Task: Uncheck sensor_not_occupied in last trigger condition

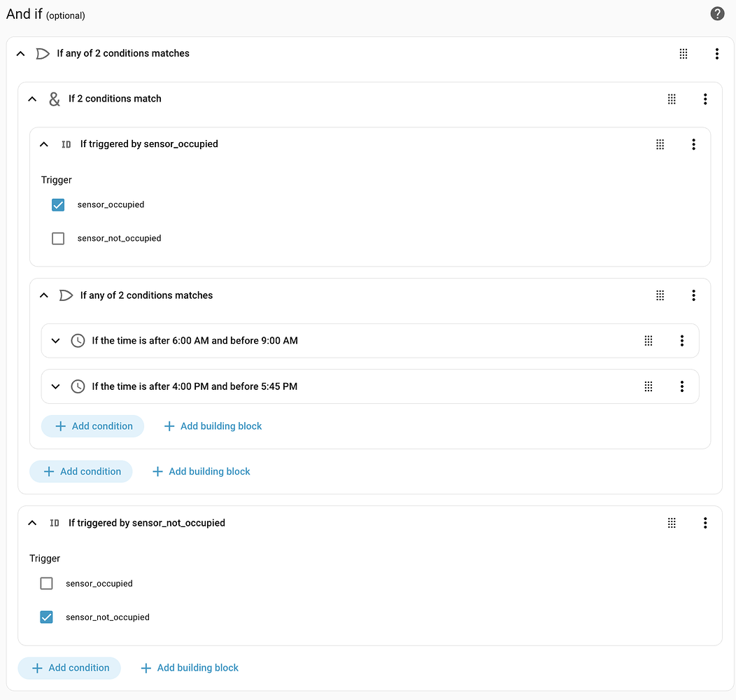Action: (46, 617)
